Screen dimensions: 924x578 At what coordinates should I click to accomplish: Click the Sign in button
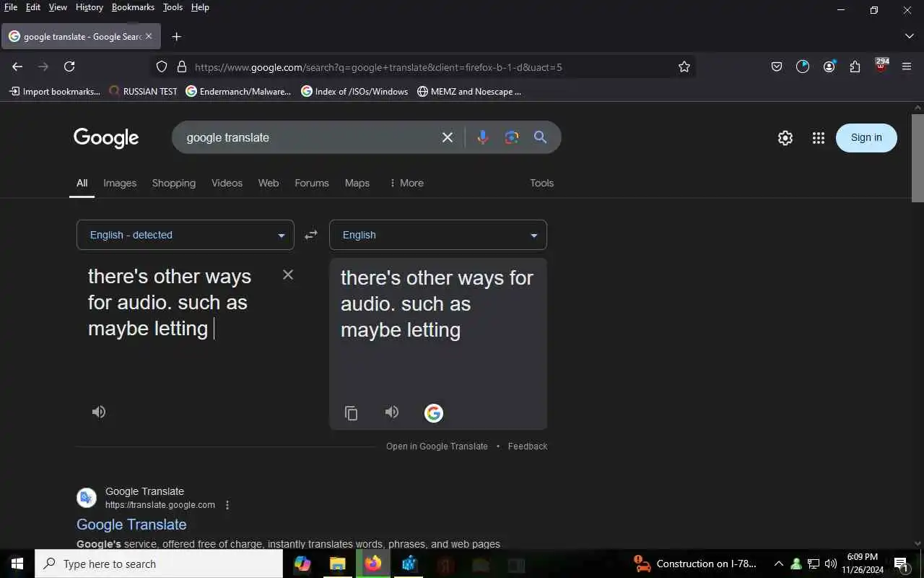866,138
